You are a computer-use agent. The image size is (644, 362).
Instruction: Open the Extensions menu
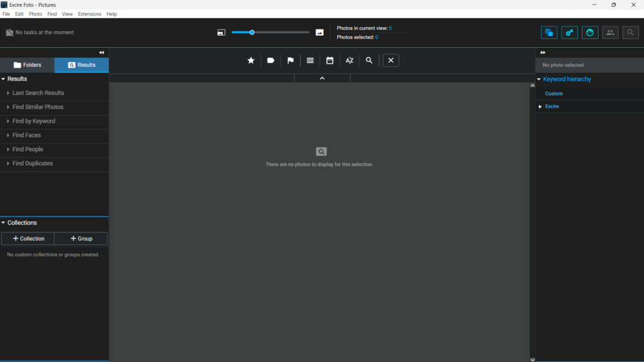tap(89, 14)
